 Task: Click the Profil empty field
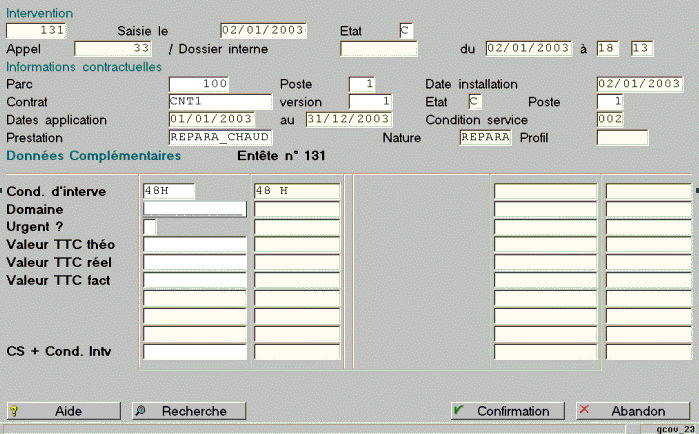(622, 138)
